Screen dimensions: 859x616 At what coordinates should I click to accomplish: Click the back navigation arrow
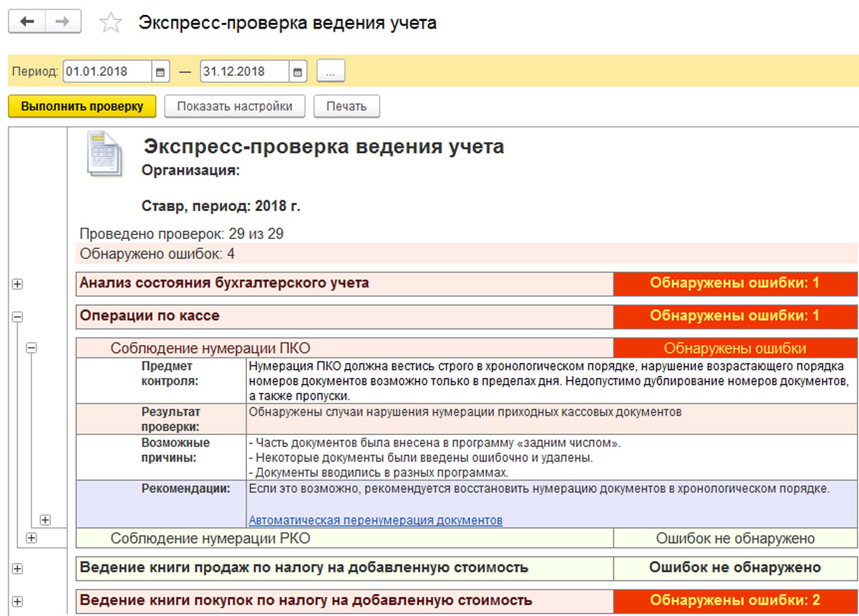click(x=26, y=22)
